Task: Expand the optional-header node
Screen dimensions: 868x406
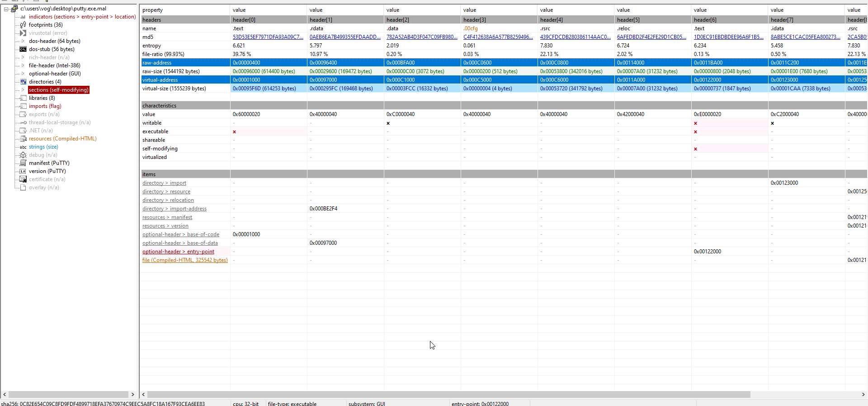Action: click(x=23, y=74)
